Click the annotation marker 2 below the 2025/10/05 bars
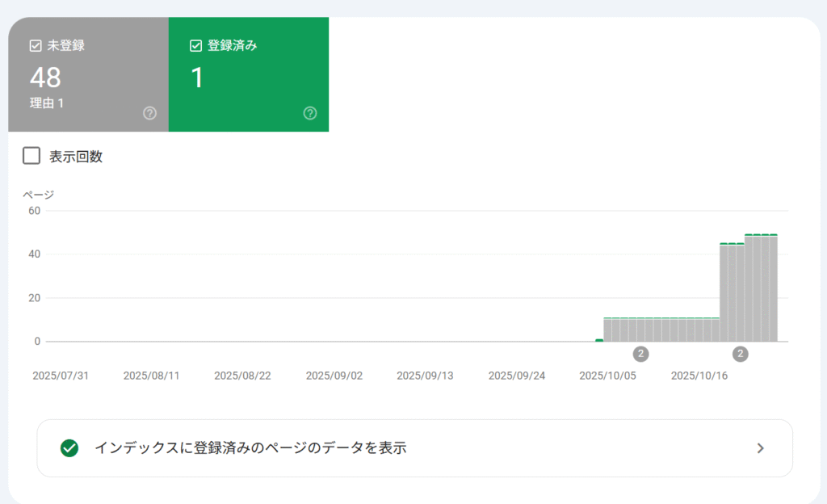 point(640,354)
